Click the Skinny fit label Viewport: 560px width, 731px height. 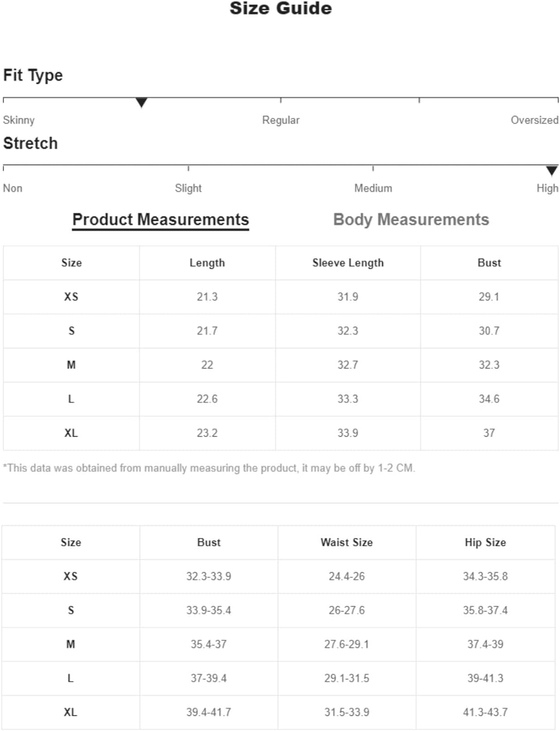pyautogui.click(x=19, y=120)
